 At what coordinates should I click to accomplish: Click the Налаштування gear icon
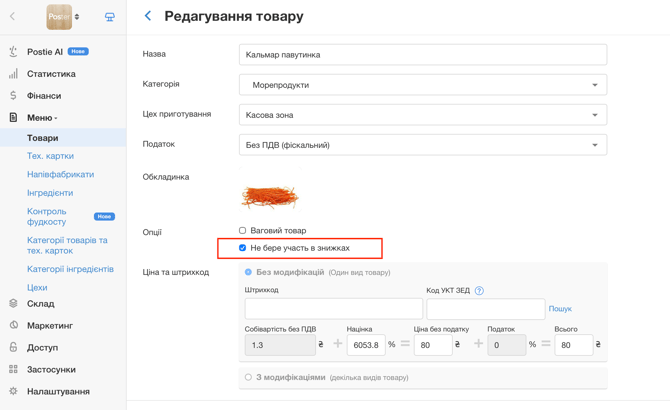tap(13, 391)
